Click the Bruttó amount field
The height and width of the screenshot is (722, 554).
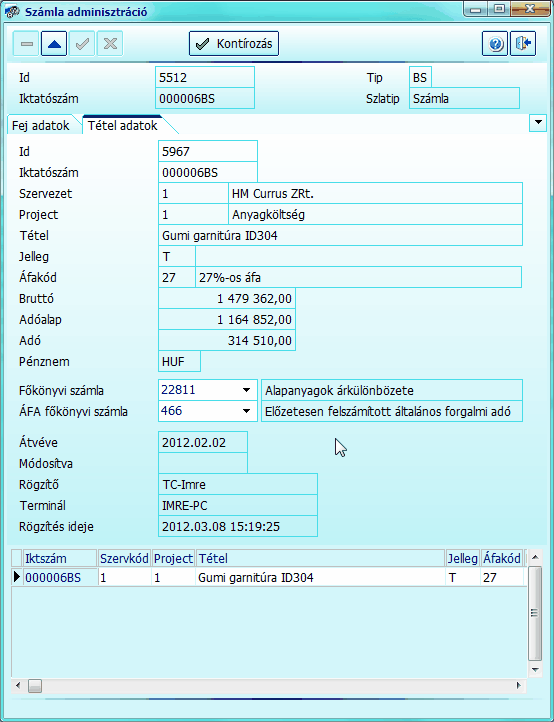[x=227, y=299]
